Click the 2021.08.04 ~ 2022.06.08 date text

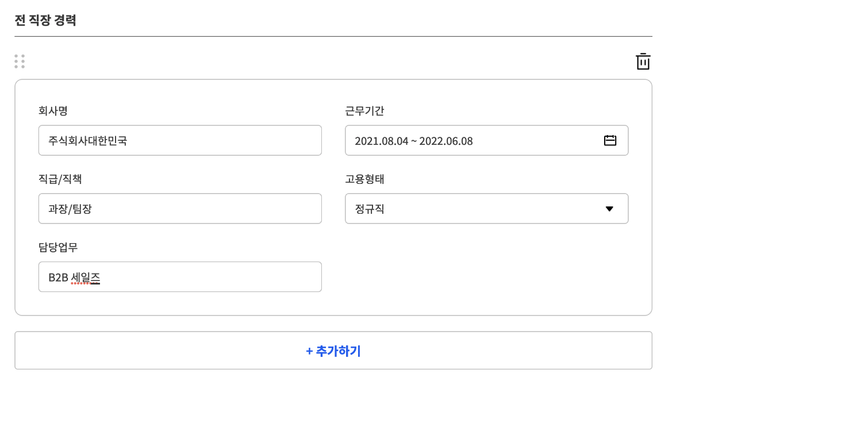[413, 141]
